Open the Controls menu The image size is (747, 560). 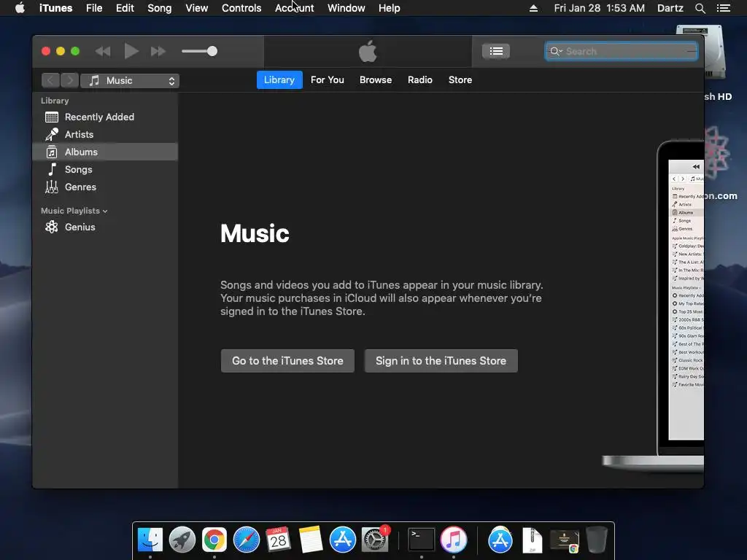(x=241, y=8)
